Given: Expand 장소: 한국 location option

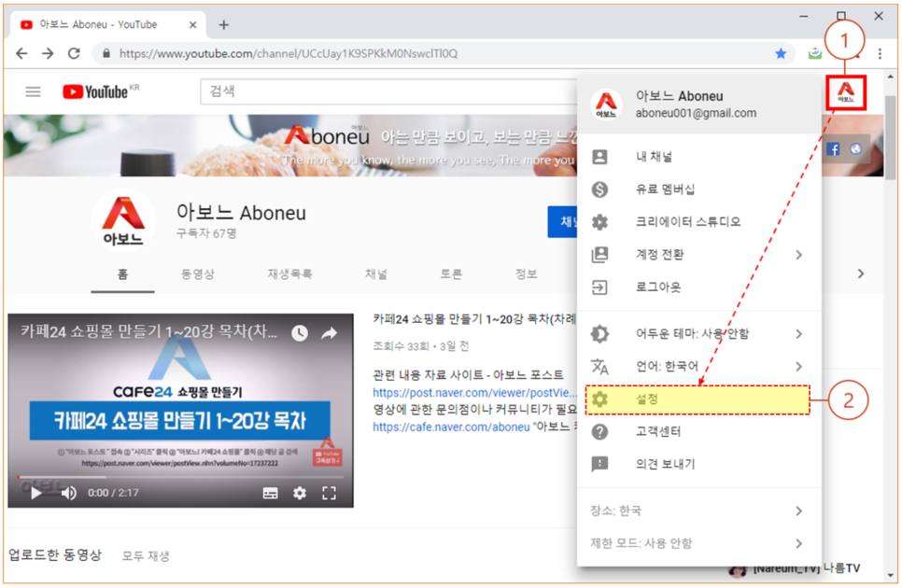Looking at the screenshot, I should pyautogui.click(x=699, y=511).
